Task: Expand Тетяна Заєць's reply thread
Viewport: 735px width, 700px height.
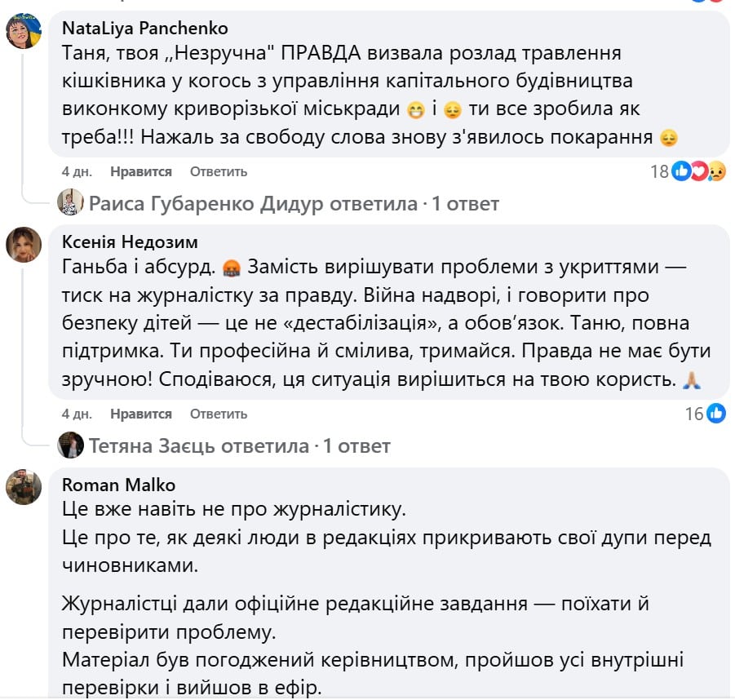Action: pyautogui.click(x=239, y=445)
